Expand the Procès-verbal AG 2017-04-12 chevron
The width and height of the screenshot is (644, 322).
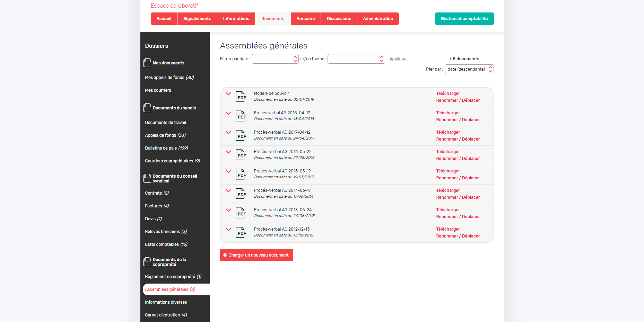pyautogui.click(x=228, y=132)
